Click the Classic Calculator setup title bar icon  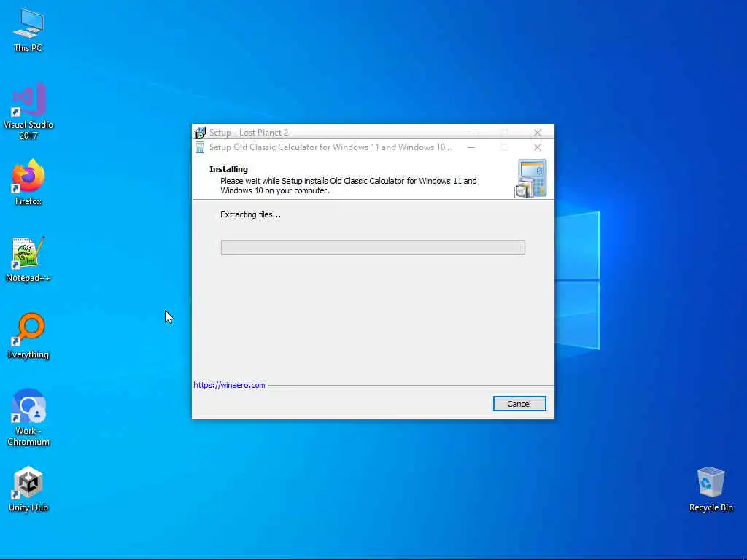200,147
